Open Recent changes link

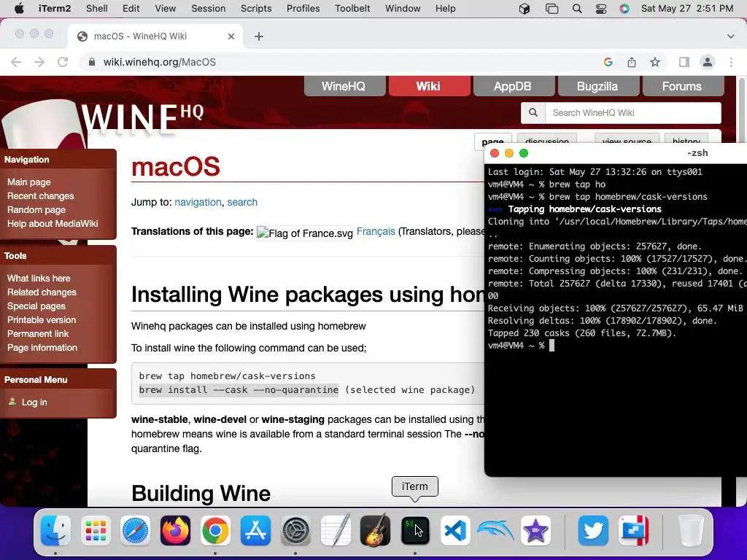41,195
